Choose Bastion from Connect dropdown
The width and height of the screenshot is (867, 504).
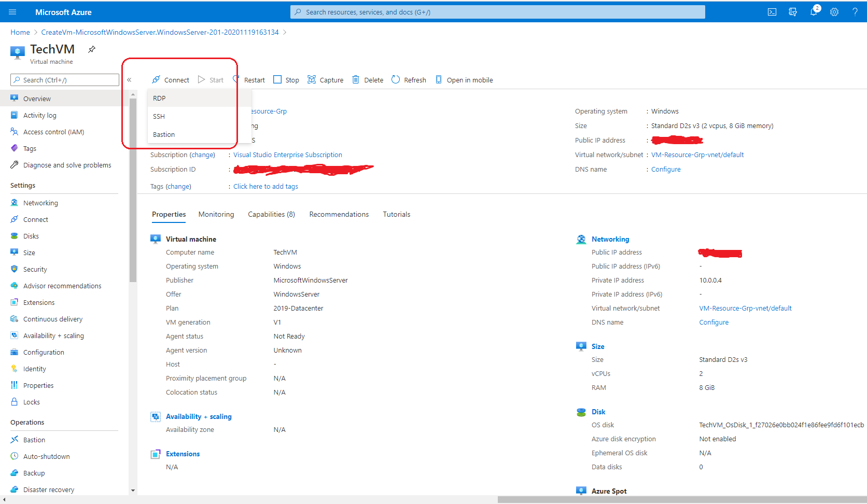tap(200, 134)
